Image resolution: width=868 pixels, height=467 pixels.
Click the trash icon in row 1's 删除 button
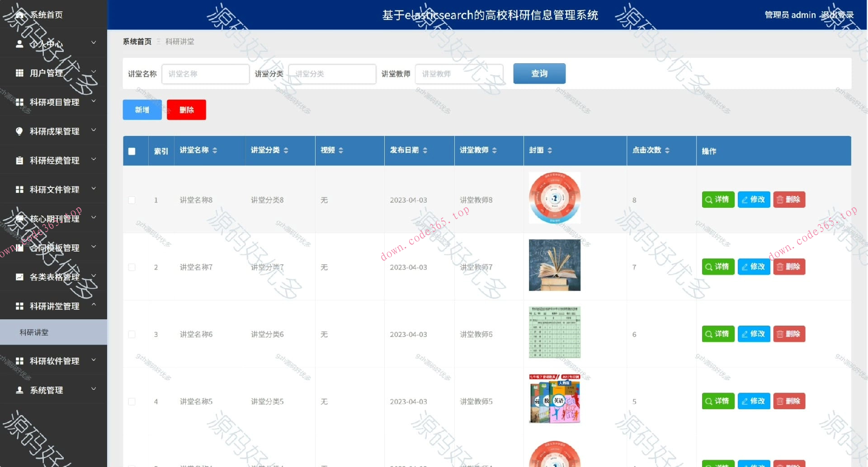(x=781, y=199)
